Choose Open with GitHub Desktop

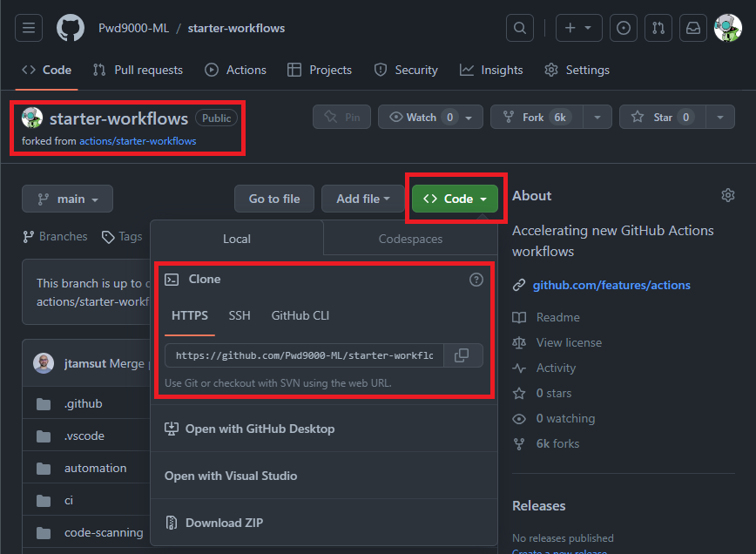point(324,429)
